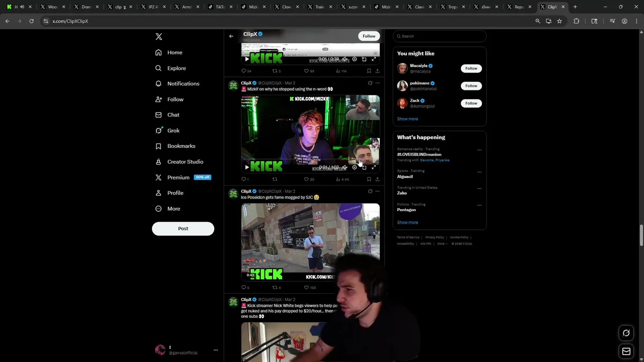This screenshot has width=644, height=362.
Task: Open Explore in the sidebar
Action: click(x=171, y=68)
